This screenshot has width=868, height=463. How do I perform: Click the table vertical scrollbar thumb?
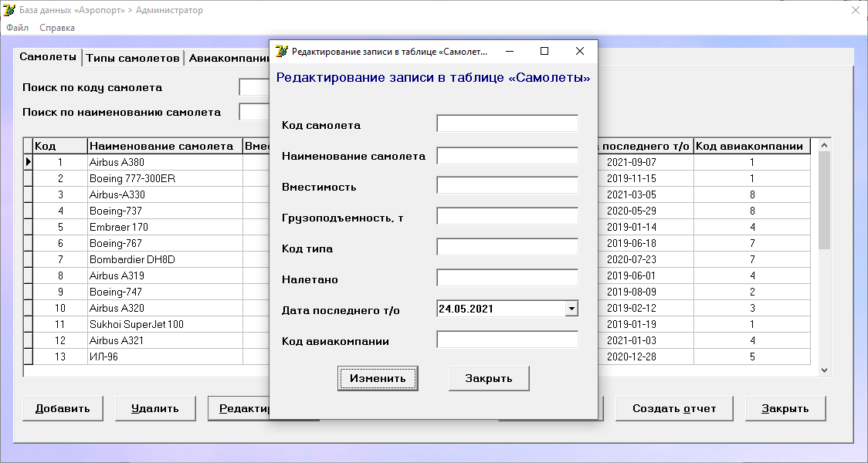[824, 200]
